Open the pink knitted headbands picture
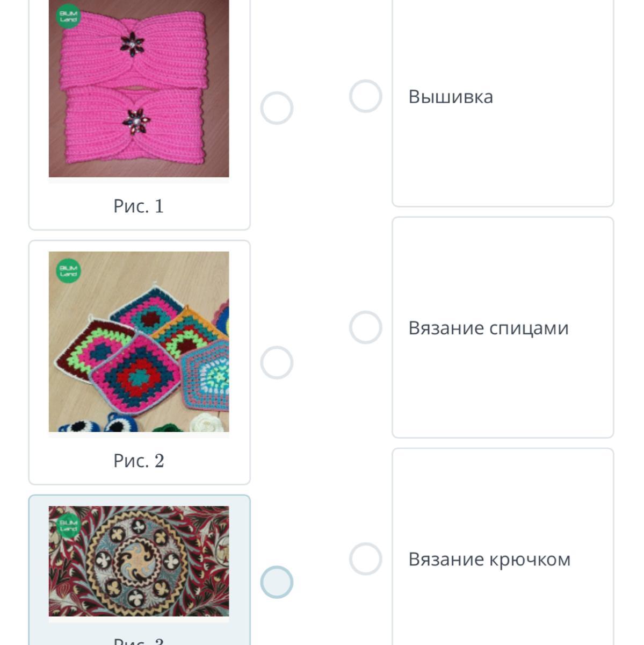Image resolution: width=644 pixels, height=645 pixels. (x=139, y=89)
